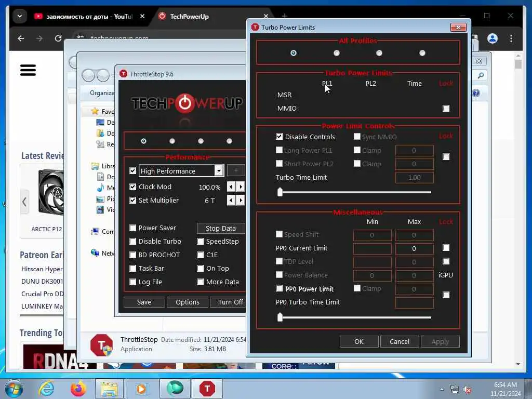Close the YouTube tab
Viewport: 532px width, 399px height.
[142, 16]
